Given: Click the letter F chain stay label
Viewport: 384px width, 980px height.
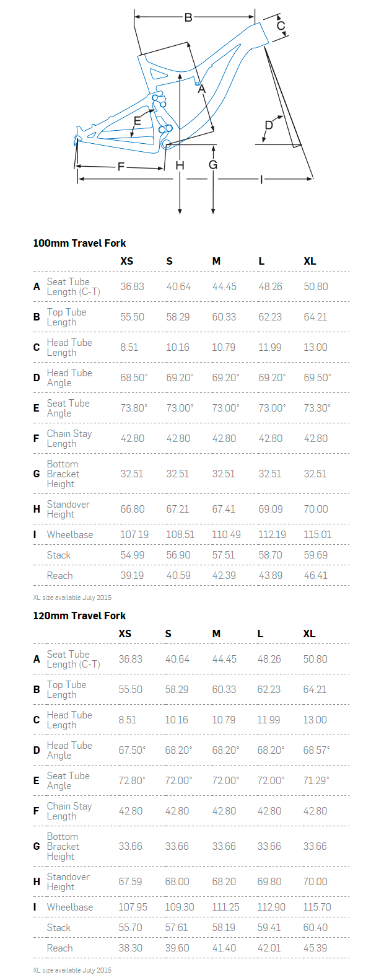Looking at the screenshot, I should (121, 167).
